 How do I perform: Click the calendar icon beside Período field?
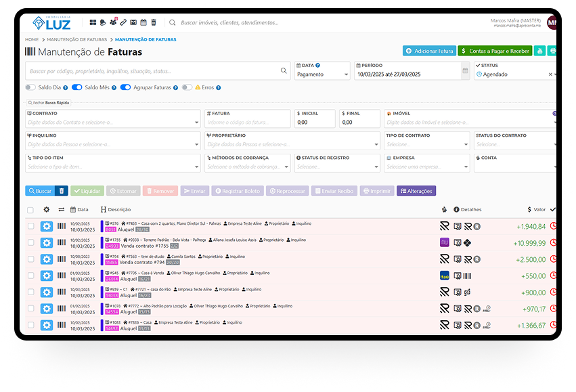tap(465, 70)
